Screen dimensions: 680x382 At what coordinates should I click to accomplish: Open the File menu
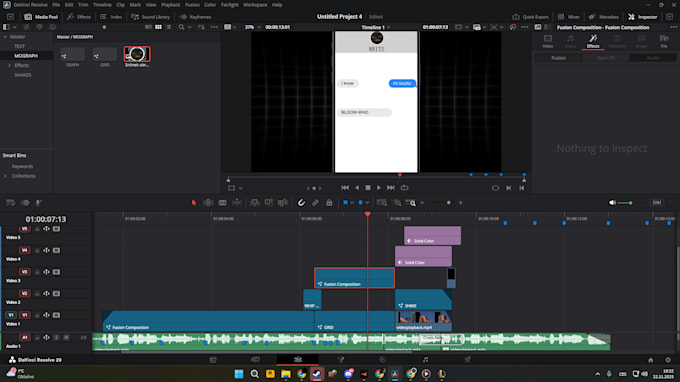[56, 5]
